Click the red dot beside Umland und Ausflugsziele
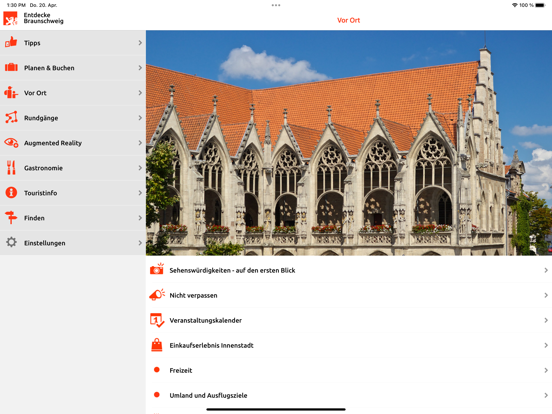Image resolution: width=552 pixels, height=414 pixels. tap(157, 395)
